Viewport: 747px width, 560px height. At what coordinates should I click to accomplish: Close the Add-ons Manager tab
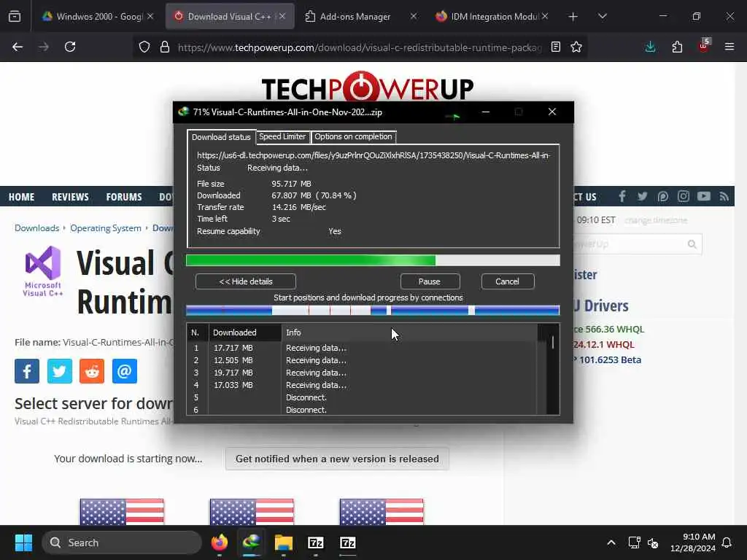coord(413,16)
